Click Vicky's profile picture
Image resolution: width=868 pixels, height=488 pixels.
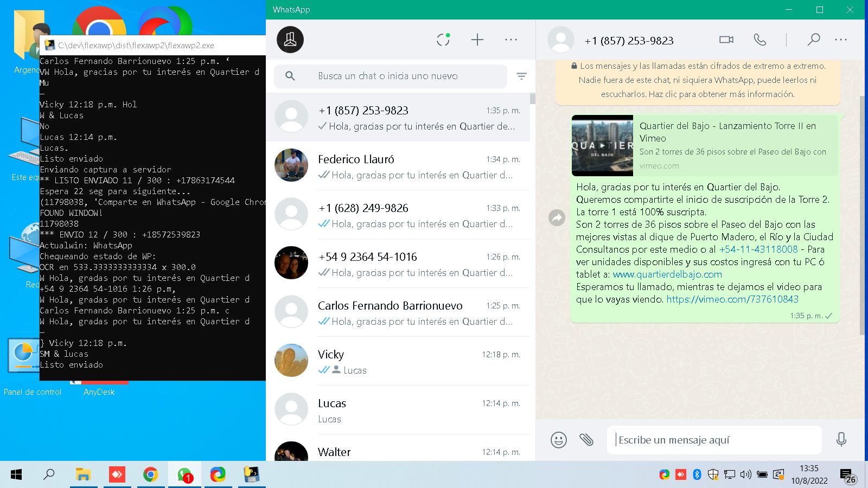[x=291, y=361]
